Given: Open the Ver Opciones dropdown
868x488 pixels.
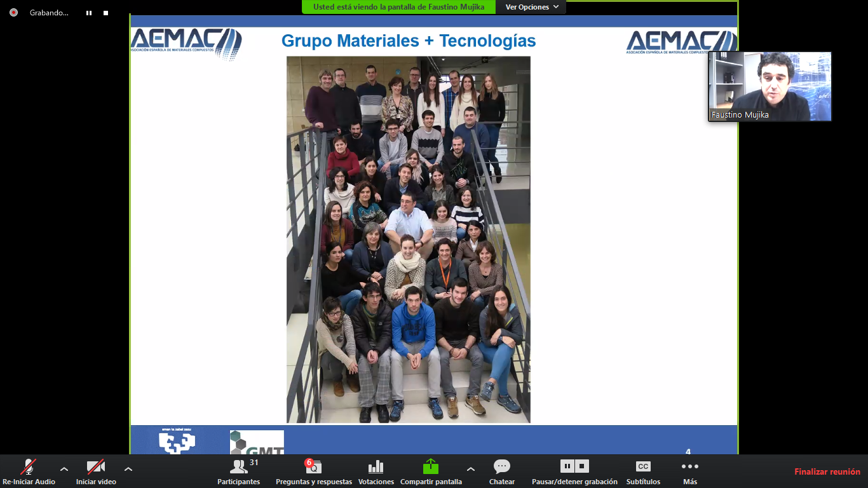Looking at the screenshot, I should tap(532, 7).
